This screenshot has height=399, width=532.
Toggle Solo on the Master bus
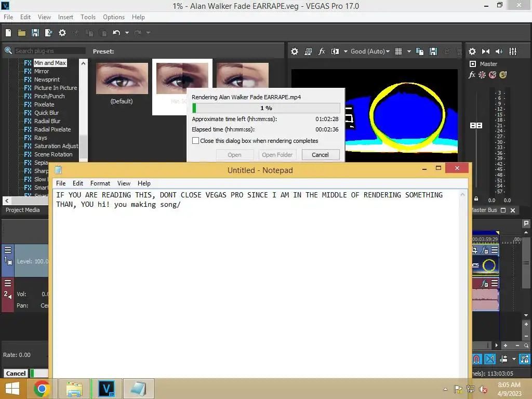coord(503,75)
